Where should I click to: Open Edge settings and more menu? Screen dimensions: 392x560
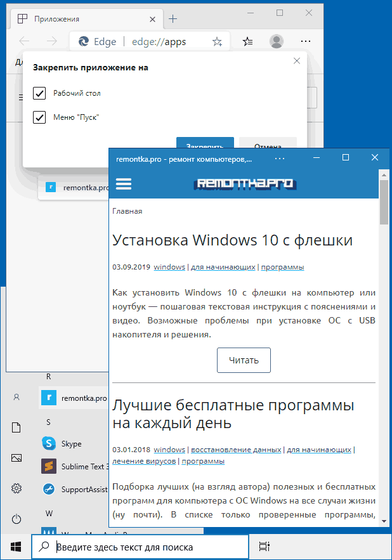306,41
